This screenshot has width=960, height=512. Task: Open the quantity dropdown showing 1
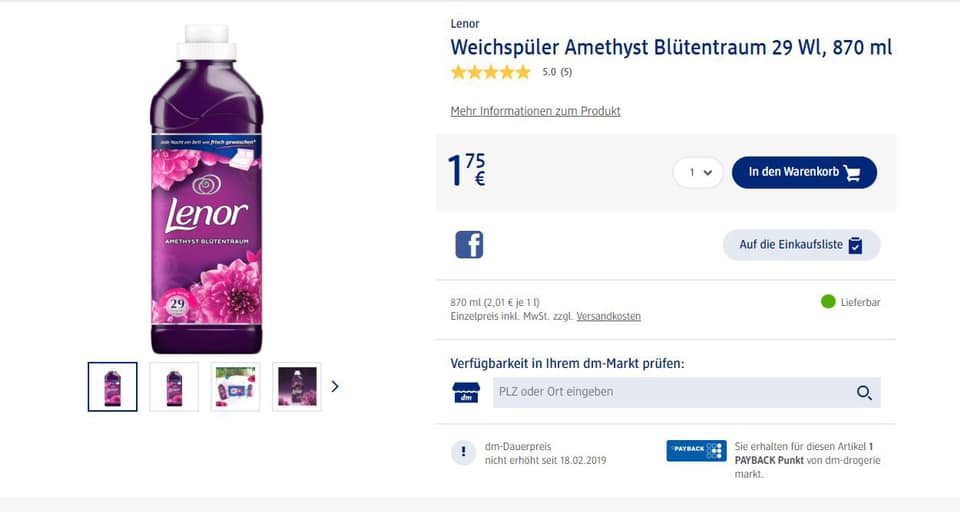coord(698,173)
